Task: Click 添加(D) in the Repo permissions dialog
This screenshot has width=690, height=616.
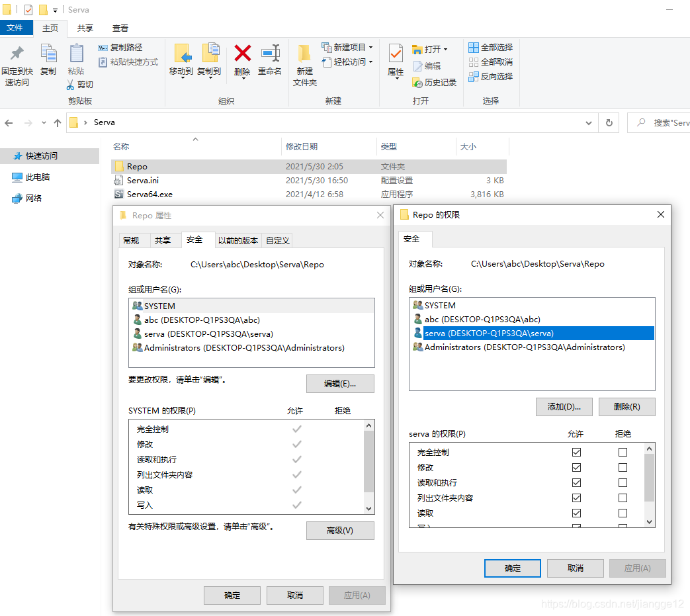Action: pos(564,406)
